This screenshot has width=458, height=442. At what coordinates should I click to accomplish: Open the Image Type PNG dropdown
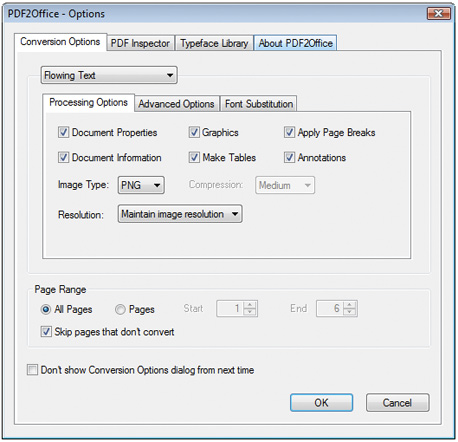coord(141,185)
